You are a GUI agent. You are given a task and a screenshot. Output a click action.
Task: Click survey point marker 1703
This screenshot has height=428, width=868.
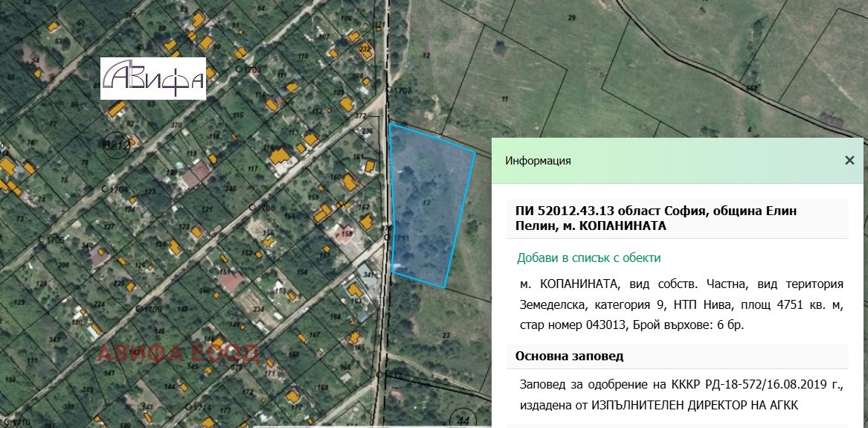239,70
